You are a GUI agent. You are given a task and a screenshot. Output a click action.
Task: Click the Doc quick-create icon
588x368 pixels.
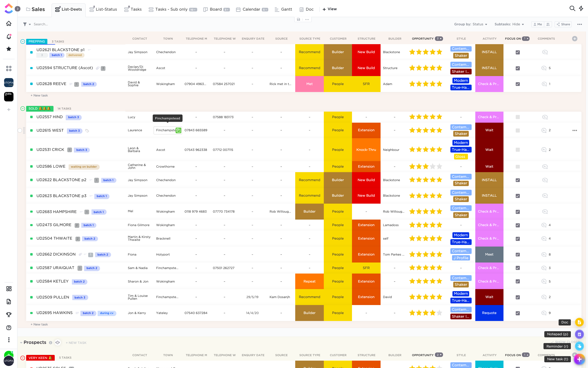click(x=579, y=322)
